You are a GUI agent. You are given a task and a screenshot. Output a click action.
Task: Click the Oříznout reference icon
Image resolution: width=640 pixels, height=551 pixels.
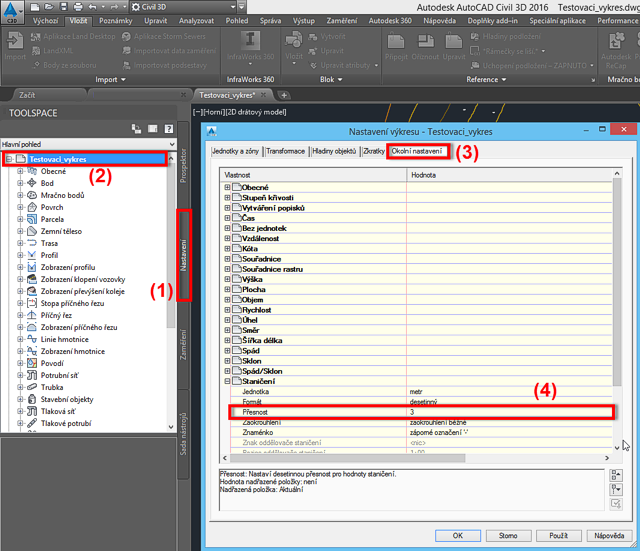tap(426, 42)
